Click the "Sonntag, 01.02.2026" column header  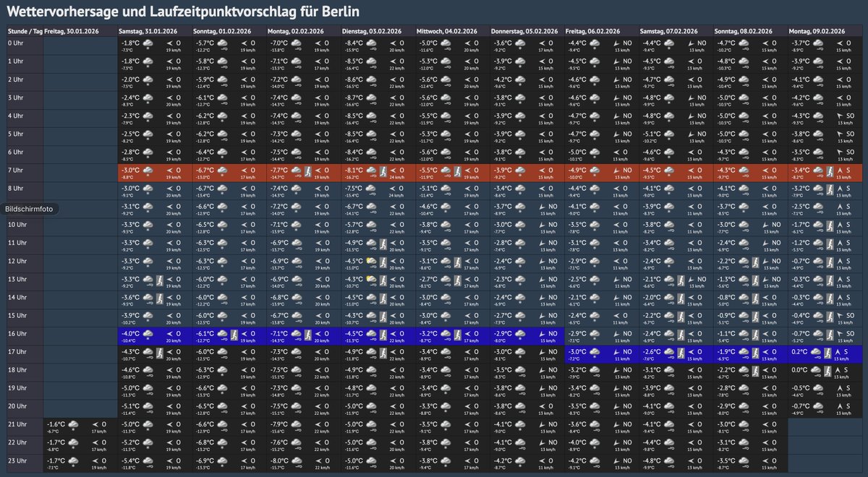(221, 32)
